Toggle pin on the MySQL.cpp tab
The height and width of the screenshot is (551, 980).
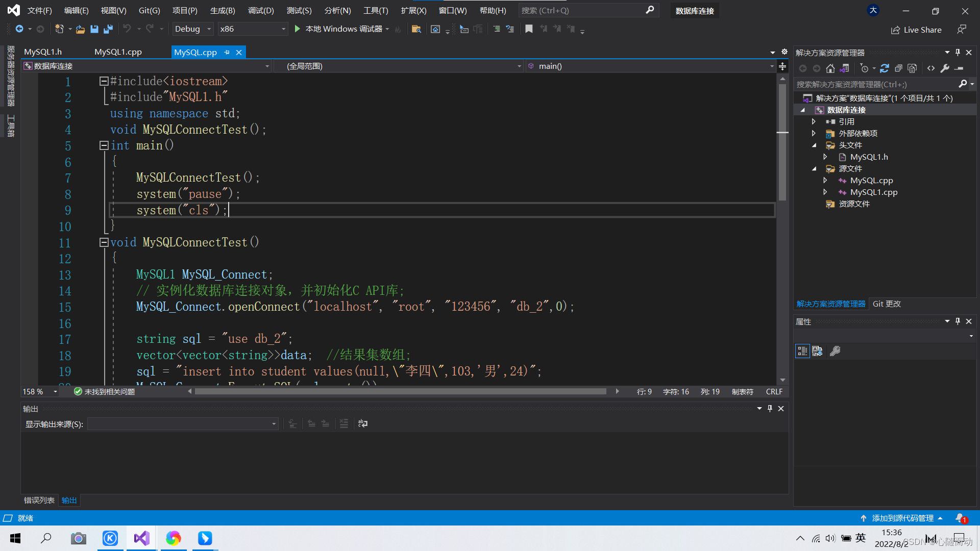227,52
